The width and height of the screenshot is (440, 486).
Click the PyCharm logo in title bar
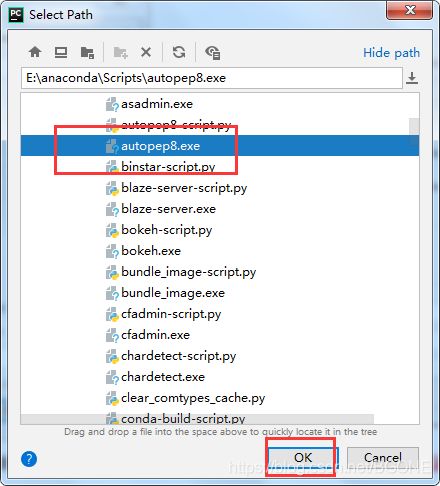click(16, 15)
